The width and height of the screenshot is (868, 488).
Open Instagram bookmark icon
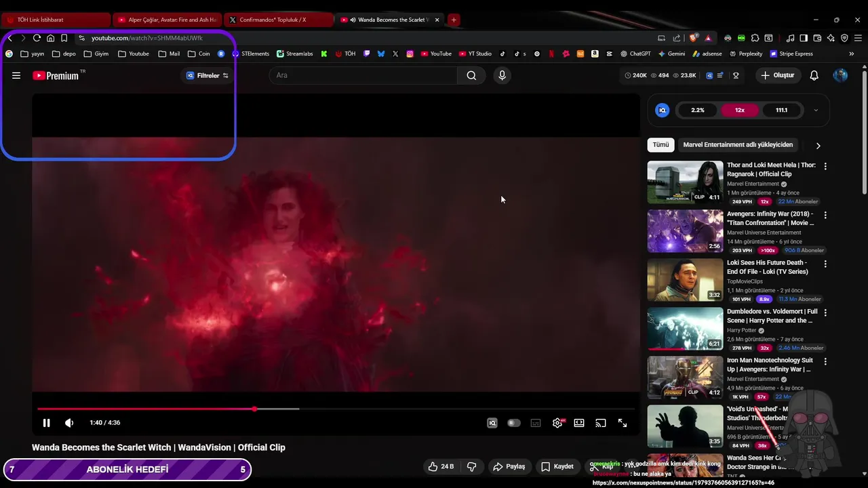coord(410,54)
